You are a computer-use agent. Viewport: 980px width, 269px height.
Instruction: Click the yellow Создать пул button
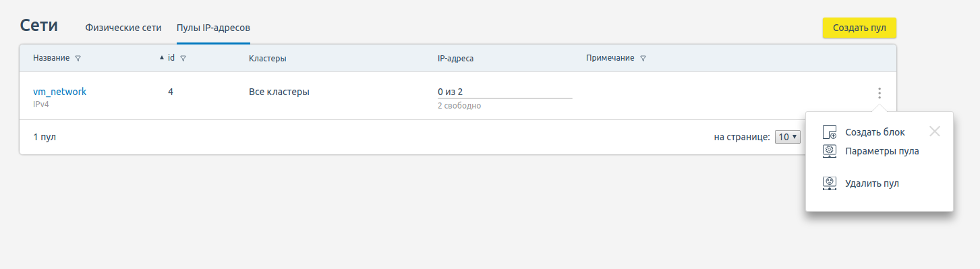click(859, 28)
